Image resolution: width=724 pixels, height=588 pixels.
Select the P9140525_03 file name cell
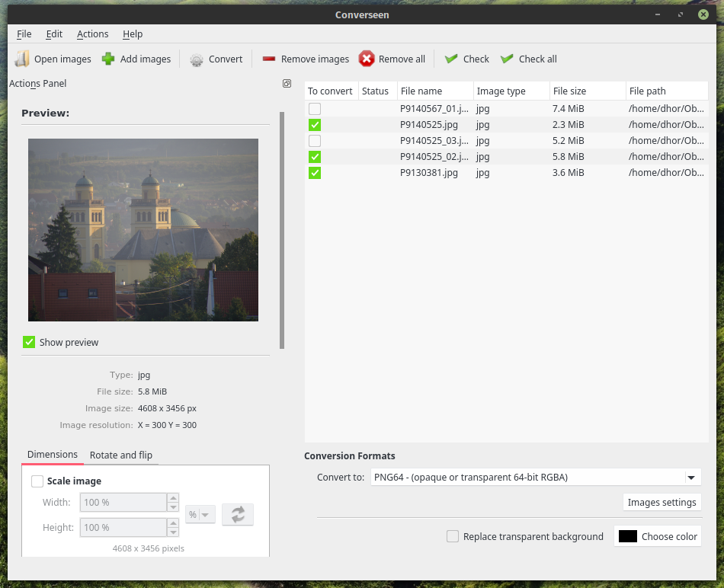tap(435, 141)
